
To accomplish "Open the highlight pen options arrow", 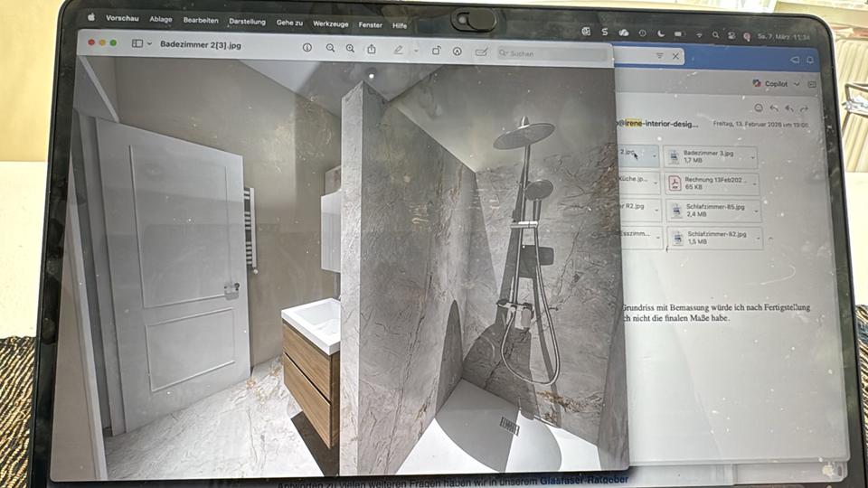I will pyautogui.click(x=415, y=52).
